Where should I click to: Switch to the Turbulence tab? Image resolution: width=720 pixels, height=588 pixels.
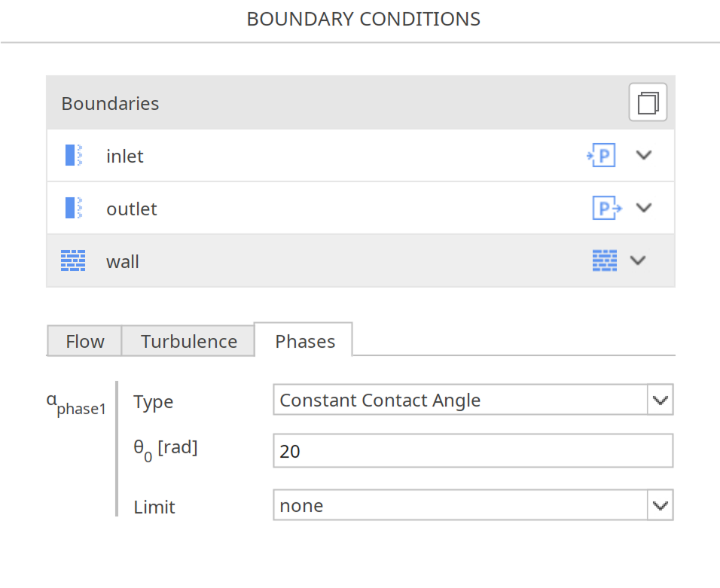click(188, 341)
